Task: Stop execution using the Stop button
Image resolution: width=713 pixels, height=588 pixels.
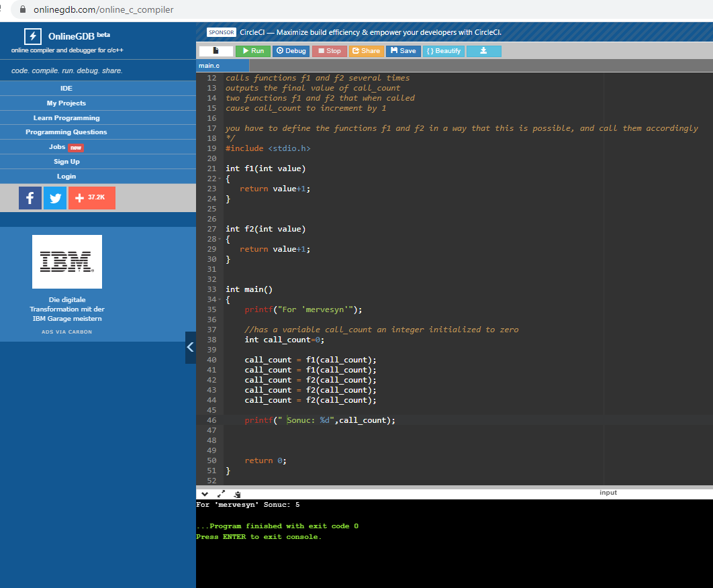Action: [329, 51]
